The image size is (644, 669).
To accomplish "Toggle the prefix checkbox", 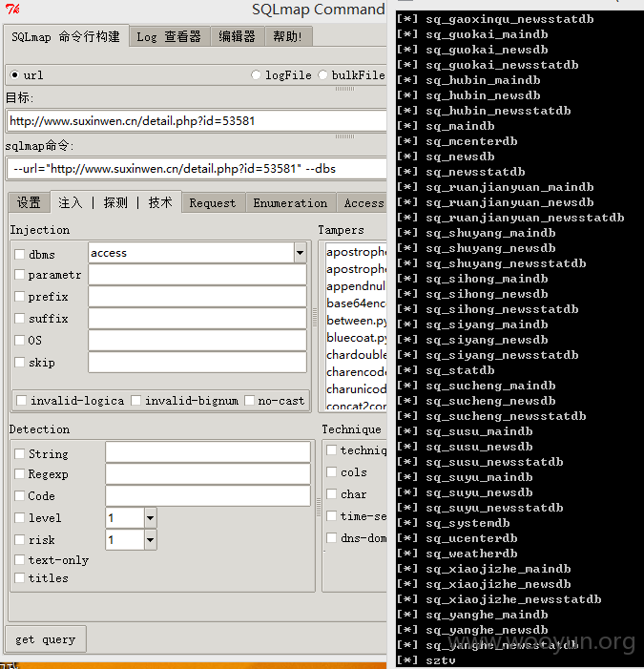I will pos(20,296).
